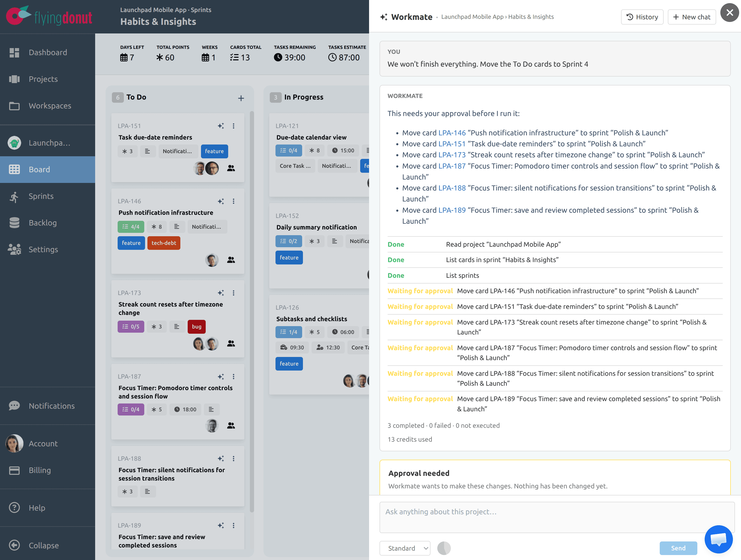Click the Billing card icon
This screenshot has height=560, width=741.
tap(14, 470)
